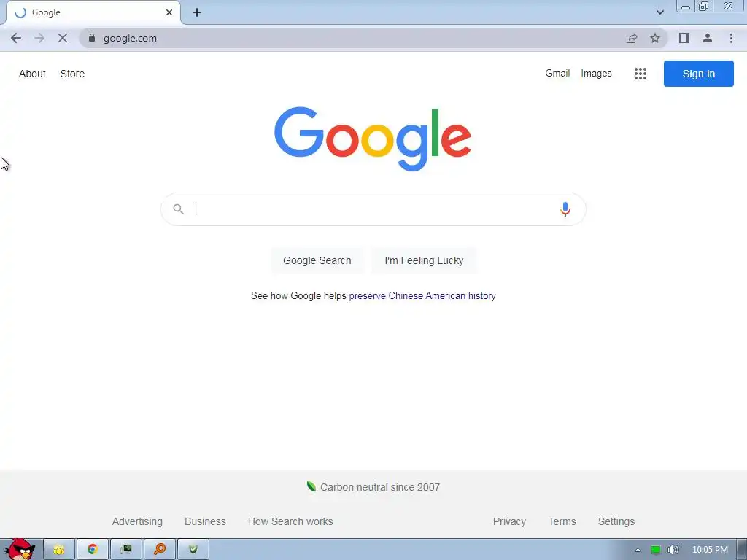Open How Search works footer link
Image resolution: width=747 pixels, height=560 pixels.
coord(290,521)
